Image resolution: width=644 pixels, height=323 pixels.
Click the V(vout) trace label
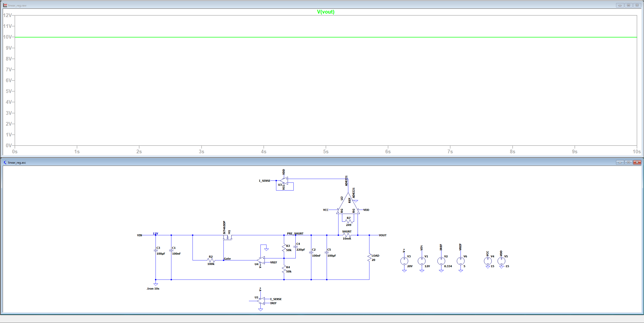[x=326, y=12]
